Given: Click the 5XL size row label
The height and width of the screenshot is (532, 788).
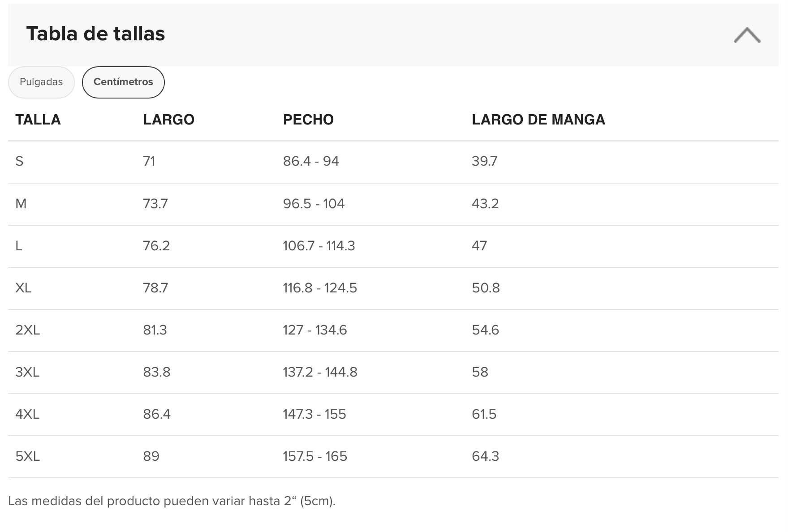Looking at the screenshot, I should [27, 456].
